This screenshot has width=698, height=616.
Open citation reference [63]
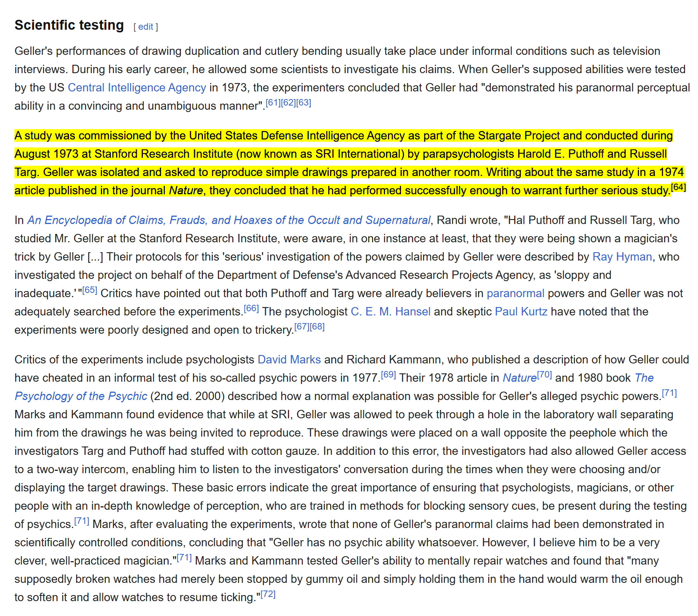point(303,102)
